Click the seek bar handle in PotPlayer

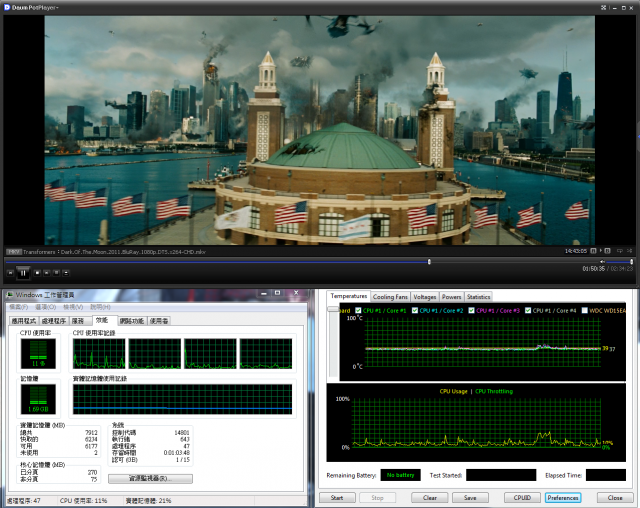point(429,262)
